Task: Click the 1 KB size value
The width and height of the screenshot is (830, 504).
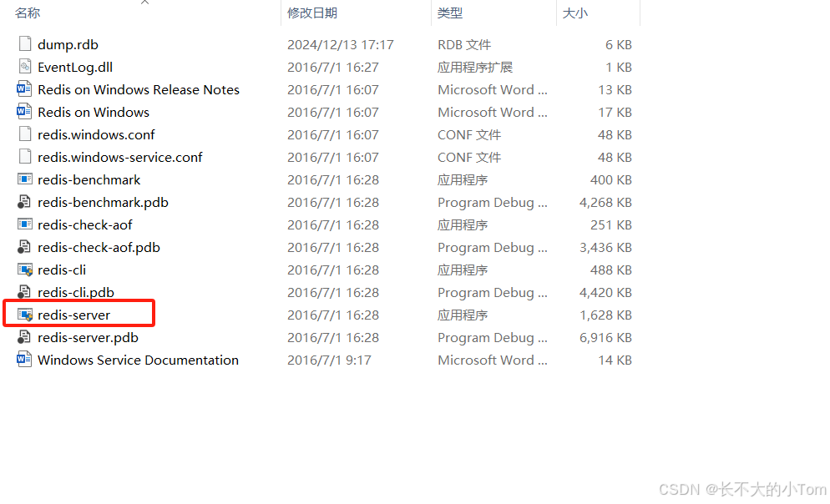Action: [x=619, y=67]
